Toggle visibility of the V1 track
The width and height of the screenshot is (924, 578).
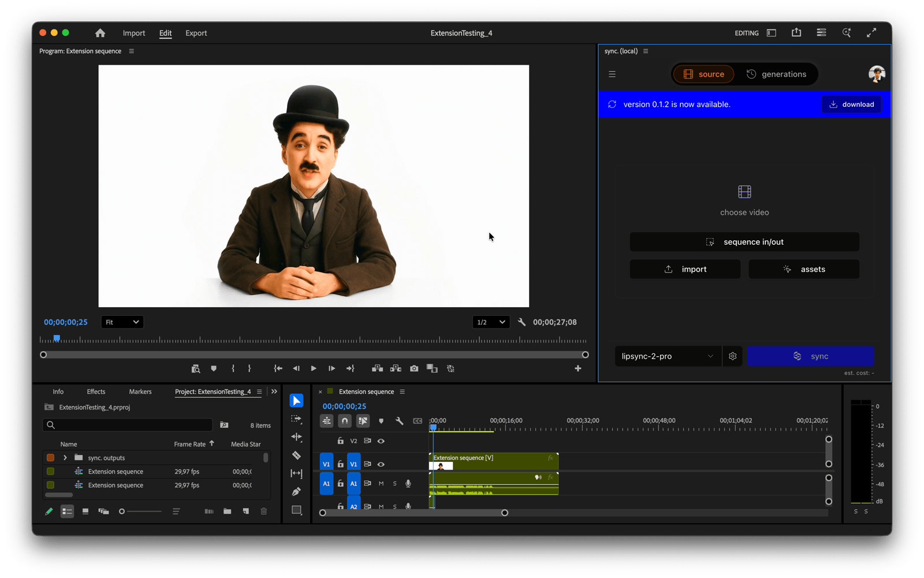click(381, 464)
